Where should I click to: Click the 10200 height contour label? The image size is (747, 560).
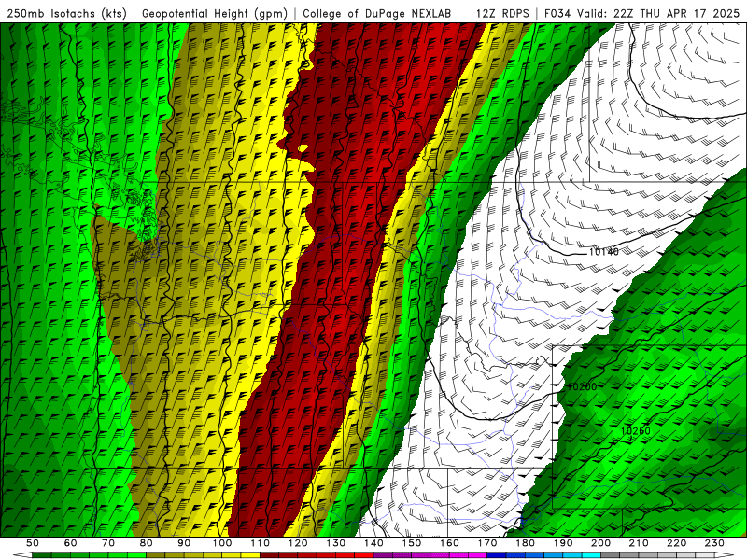[582, 386]
